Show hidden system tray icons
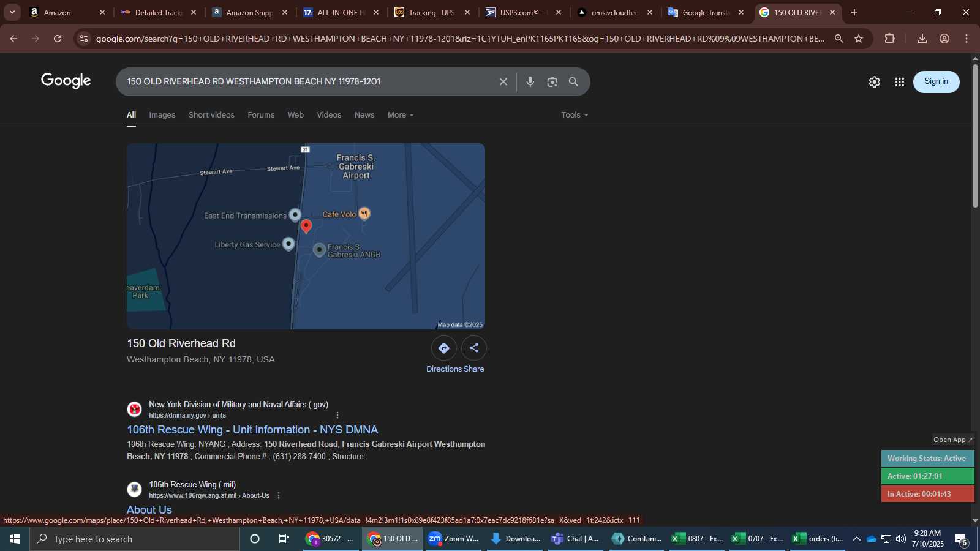 [x=856, y=539]
